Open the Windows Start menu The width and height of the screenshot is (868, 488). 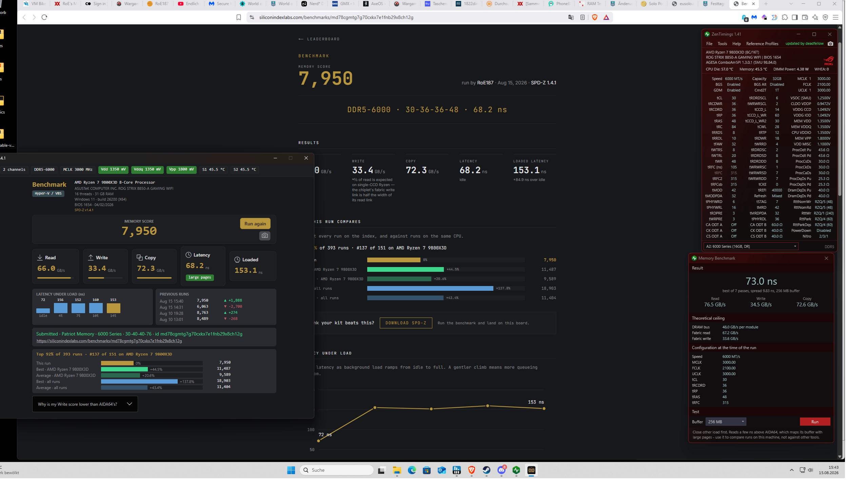[x=291, y=470]
